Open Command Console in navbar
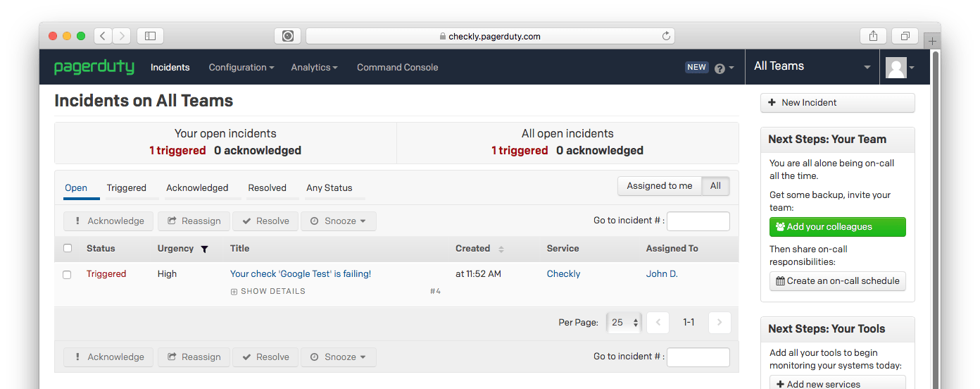The height and width of the screenshot is (389, 980). point(397,68)
